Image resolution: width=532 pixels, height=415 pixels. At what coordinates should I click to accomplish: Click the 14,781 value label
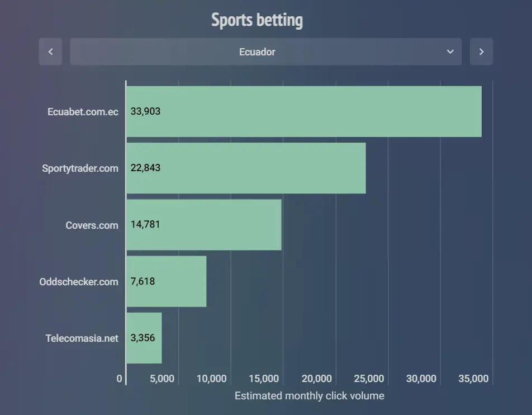tap(145, 224)
